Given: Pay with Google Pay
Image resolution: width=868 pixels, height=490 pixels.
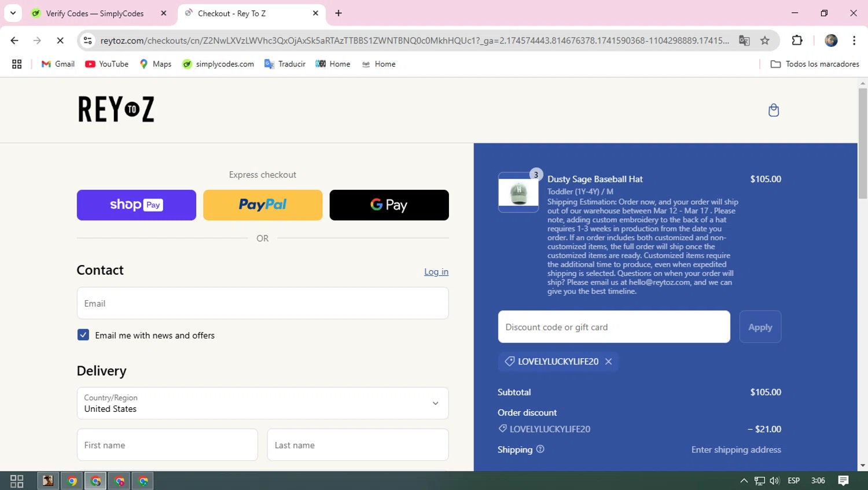Looking at the screenshot, I should tap(389, 205).
